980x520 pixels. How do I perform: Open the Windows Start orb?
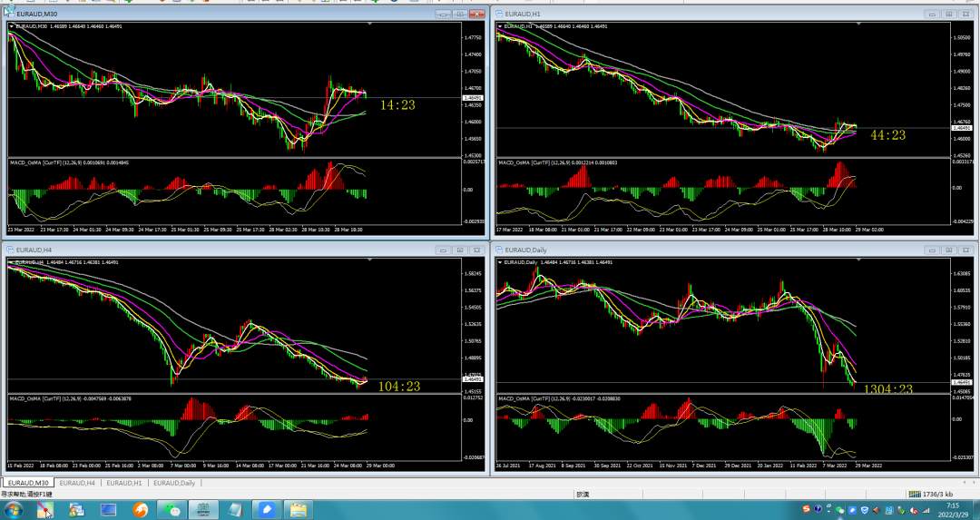pyautogui.click(x=13, y=510)
